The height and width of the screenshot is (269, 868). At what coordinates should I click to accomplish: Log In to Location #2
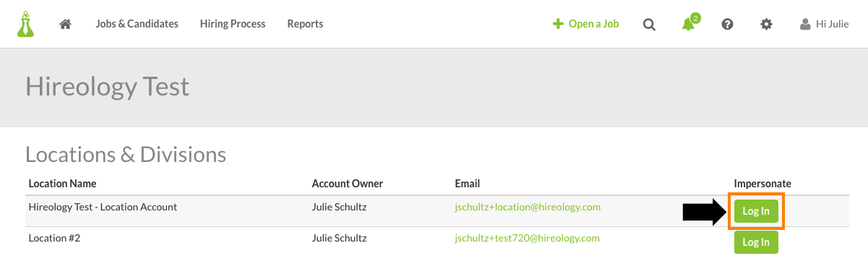(x=756, y=242)
